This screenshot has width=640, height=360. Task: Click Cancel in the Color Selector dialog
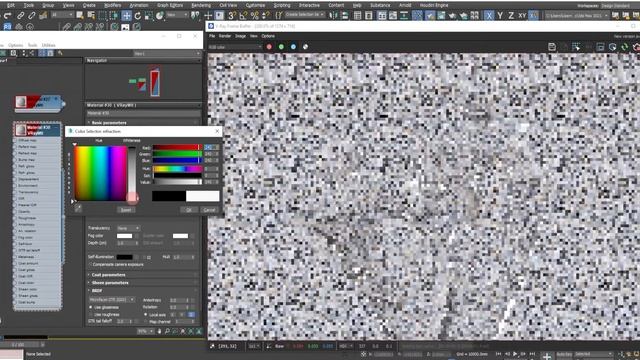(x=209, y=210)
